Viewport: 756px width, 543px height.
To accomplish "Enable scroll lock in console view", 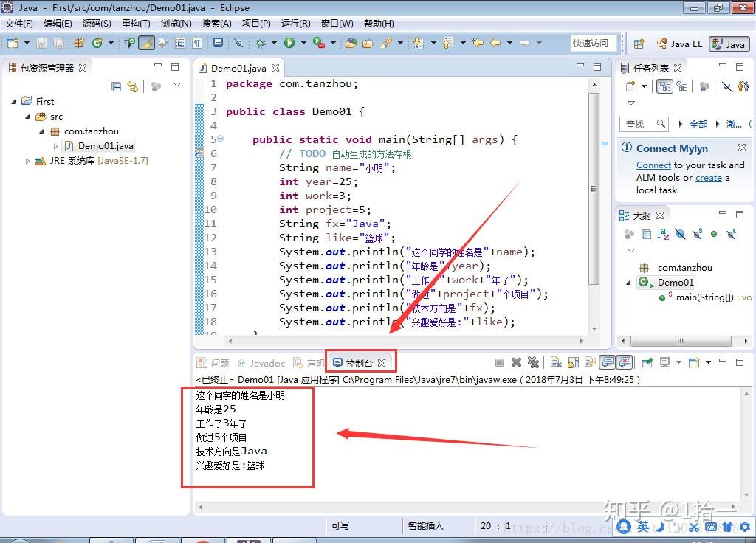I will tap(572, 361).
